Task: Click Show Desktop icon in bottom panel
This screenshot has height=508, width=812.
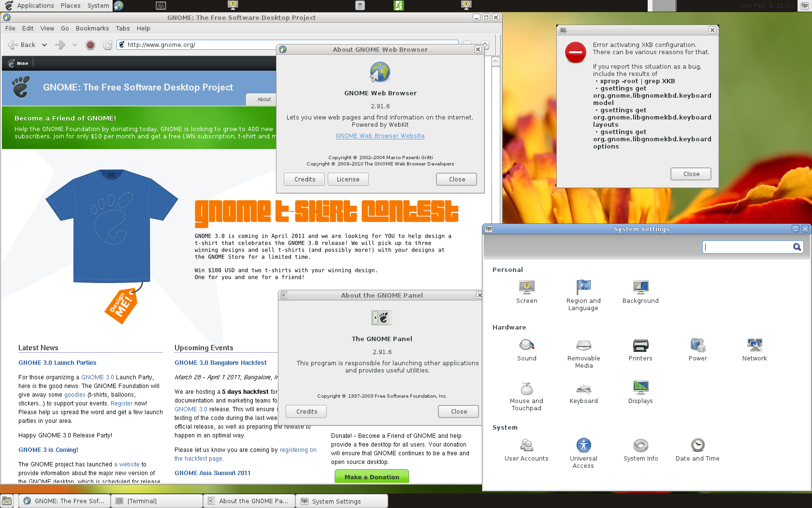Action: (7, 501)
